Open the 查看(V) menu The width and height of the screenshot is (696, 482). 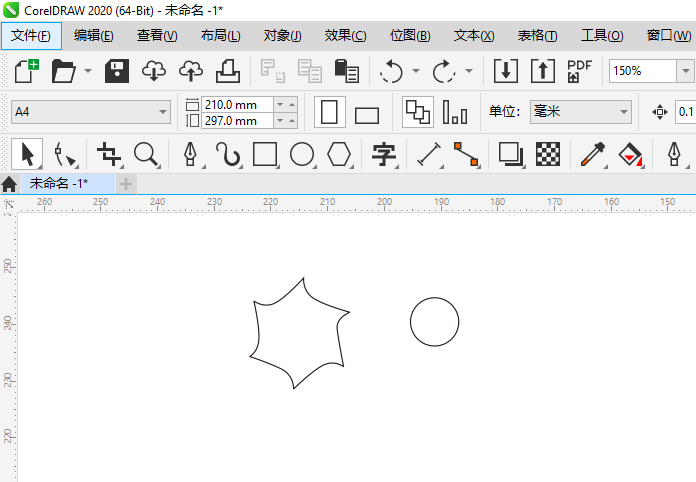click(x=157, y=36)
